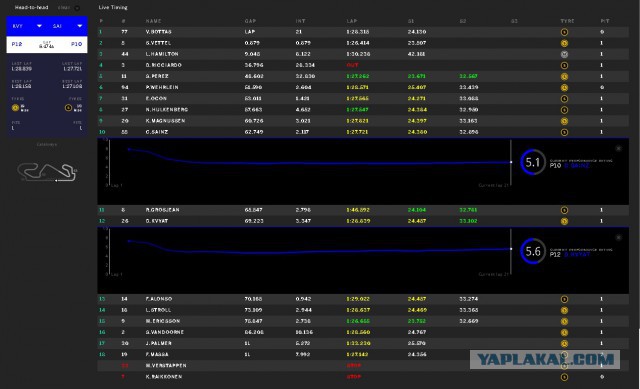640x389 pixels.
Task: Click the 5.1 performance rating circle
Action: pos(533,162)
